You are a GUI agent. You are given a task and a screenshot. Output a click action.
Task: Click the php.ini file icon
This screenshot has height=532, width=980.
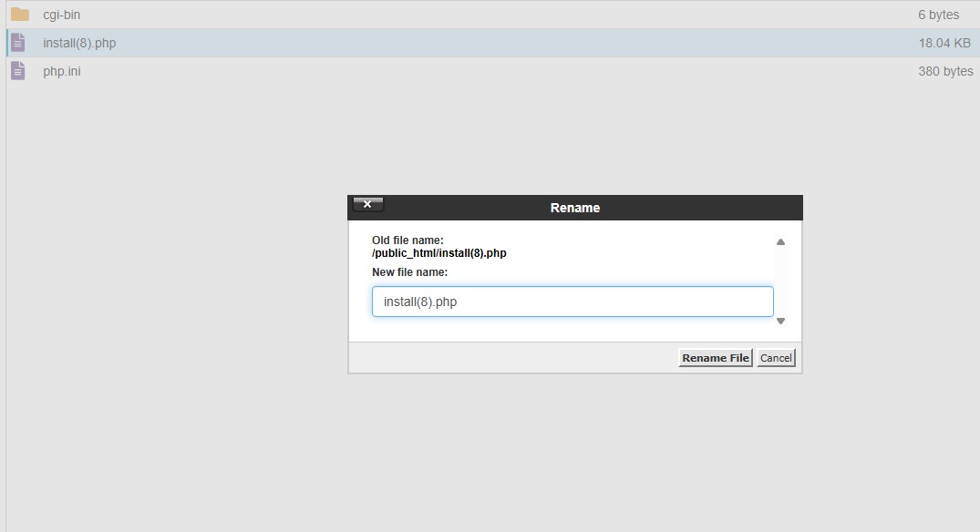click(x=18, y=71)
